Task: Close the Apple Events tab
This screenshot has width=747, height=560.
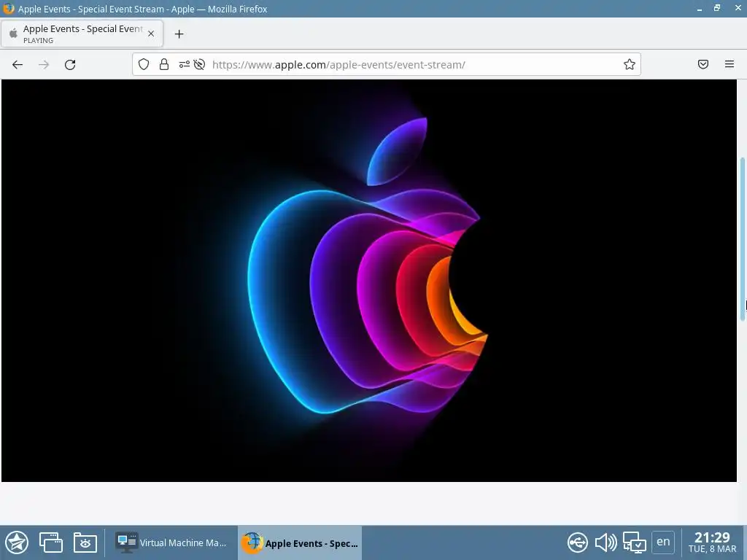Action: pyautogui.click(x=151, y=34)
